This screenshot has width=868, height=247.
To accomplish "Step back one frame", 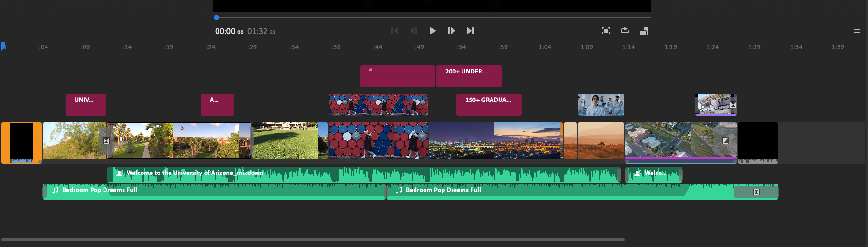I will tap(414, 31).
